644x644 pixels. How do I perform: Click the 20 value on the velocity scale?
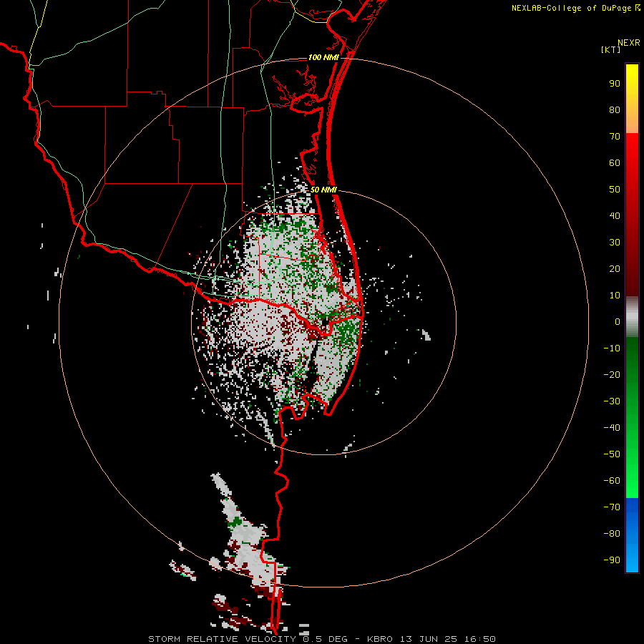click(x=615, y=268)
